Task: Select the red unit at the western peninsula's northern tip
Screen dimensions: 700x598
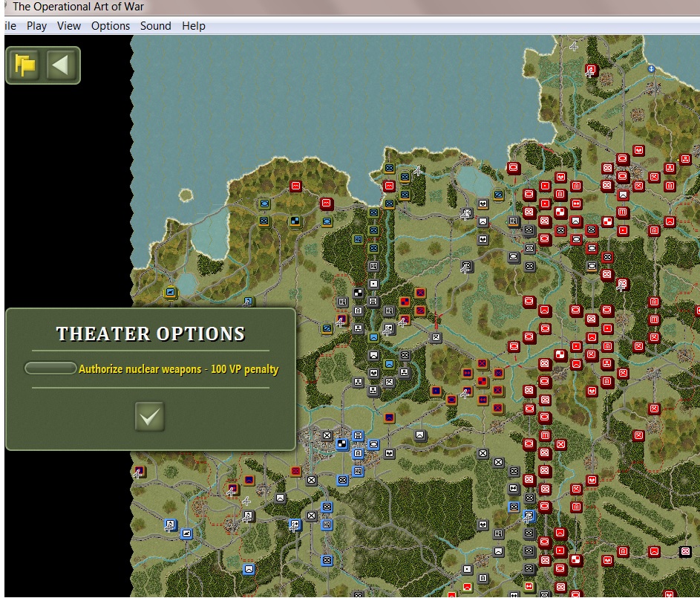Action: click(295, 186)
